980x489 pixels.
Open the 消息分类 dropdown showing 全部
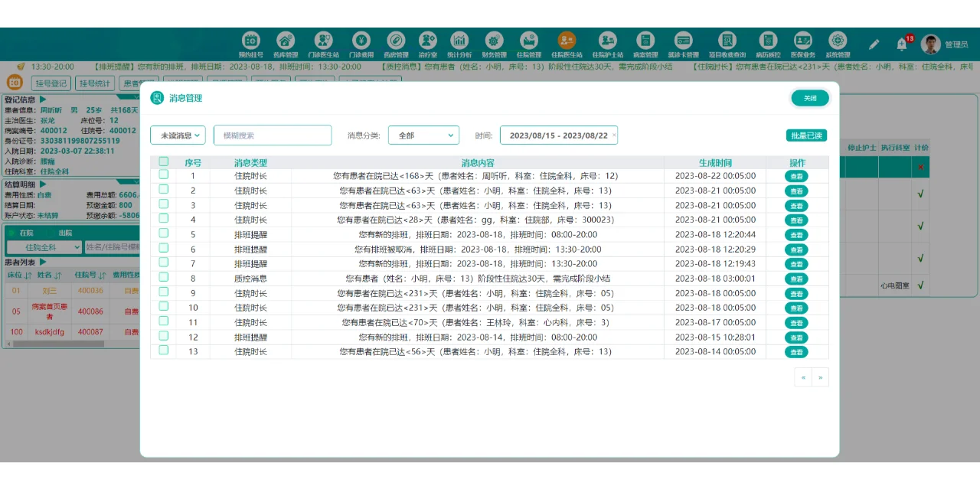click(x=423, y=135)
